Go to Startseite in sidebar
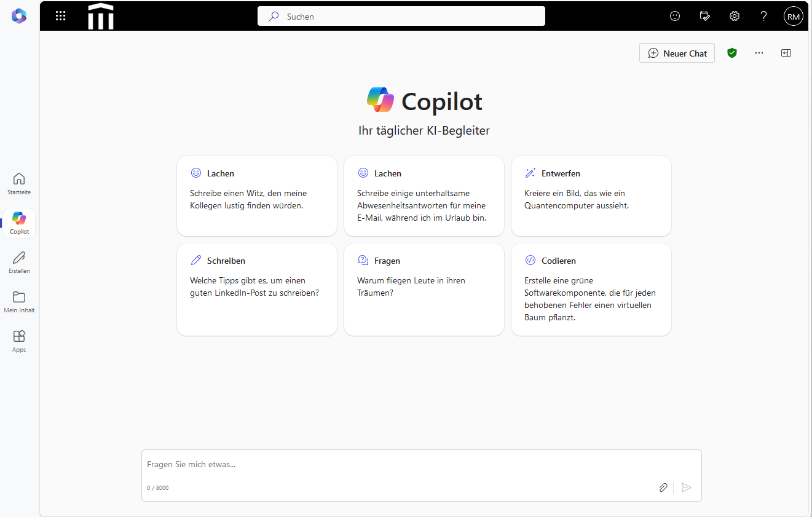Screen dimensions: 812x517 point(19,183)
